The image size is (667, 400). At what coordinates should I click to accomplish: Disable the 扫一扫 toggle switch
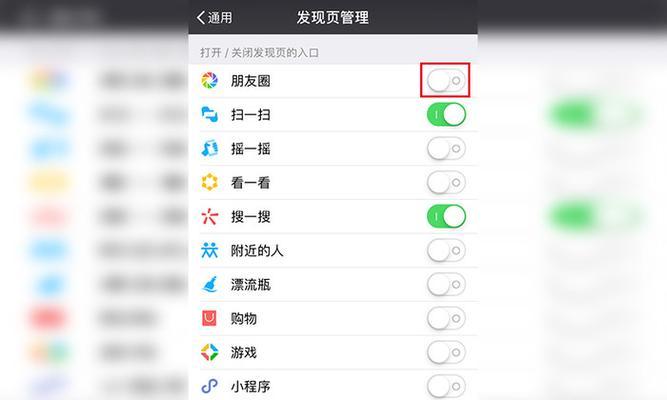(446, 114)
